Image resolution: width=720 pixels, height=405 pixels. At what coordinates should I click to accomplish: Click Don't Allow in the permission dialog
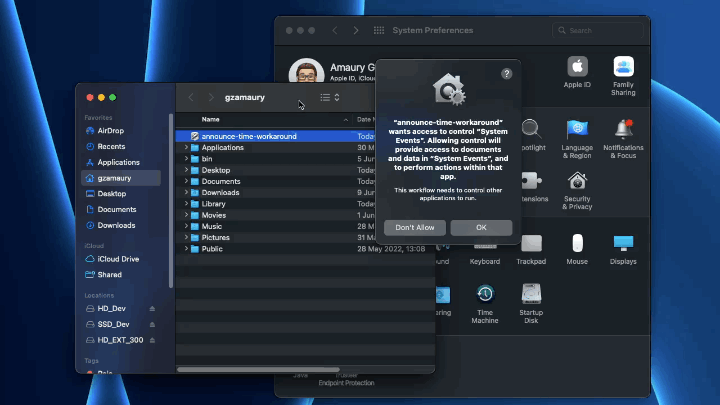(x=415, y=227)
